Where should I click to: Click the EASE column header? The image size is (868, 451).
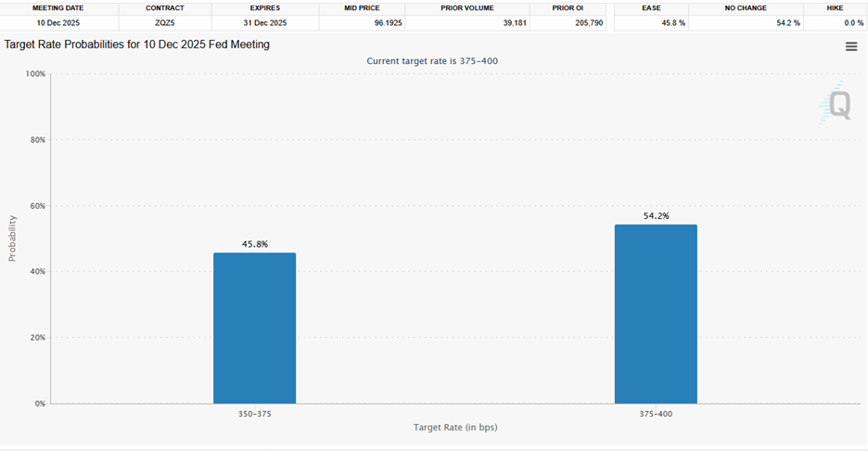(x=652, y=7)
